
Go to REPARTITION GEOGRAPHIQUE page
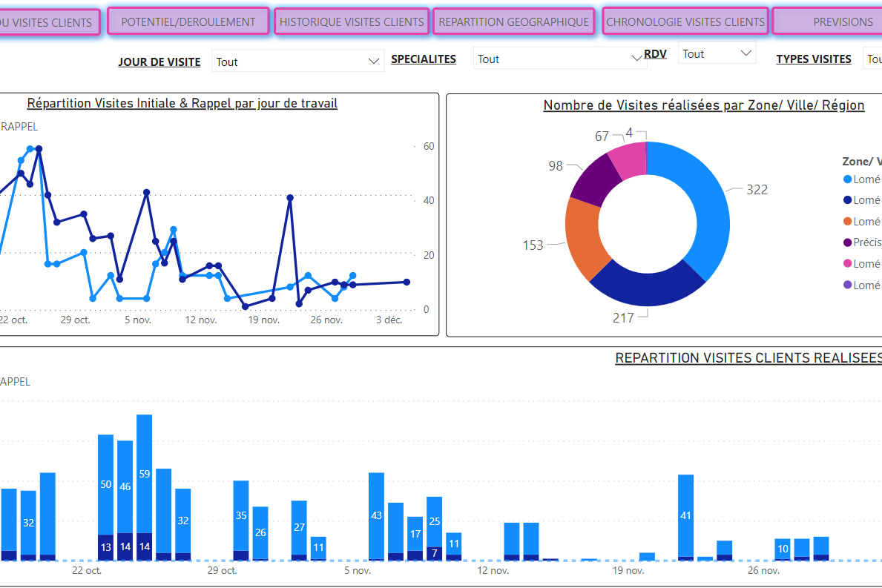pos(513,22)
